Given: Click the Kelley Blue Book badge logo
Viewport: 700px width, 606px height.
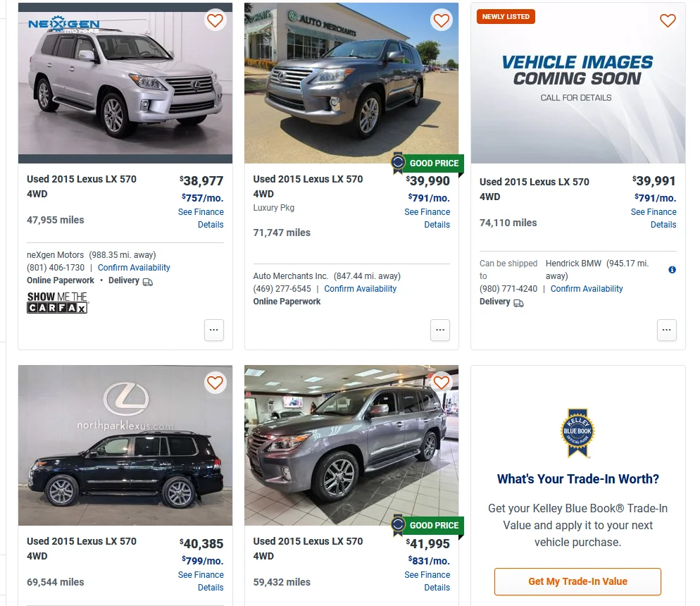Looking at the screenshot, I should pos(577,433).
